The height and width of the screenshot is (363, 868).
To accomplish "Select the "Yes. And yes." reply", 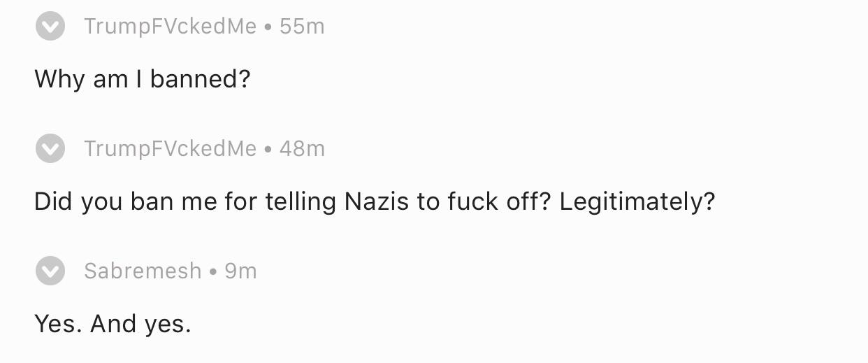I will tap(112, 324).
